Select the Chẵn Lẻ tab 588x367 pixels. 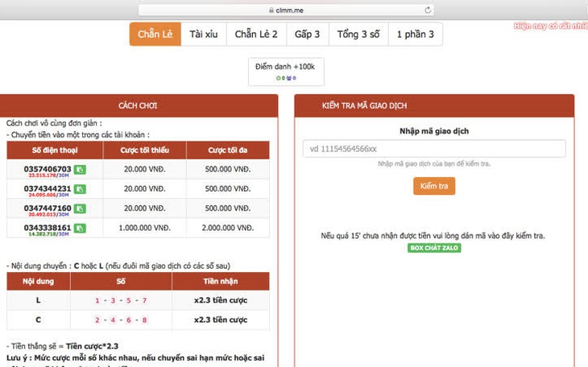pos(155,34)
